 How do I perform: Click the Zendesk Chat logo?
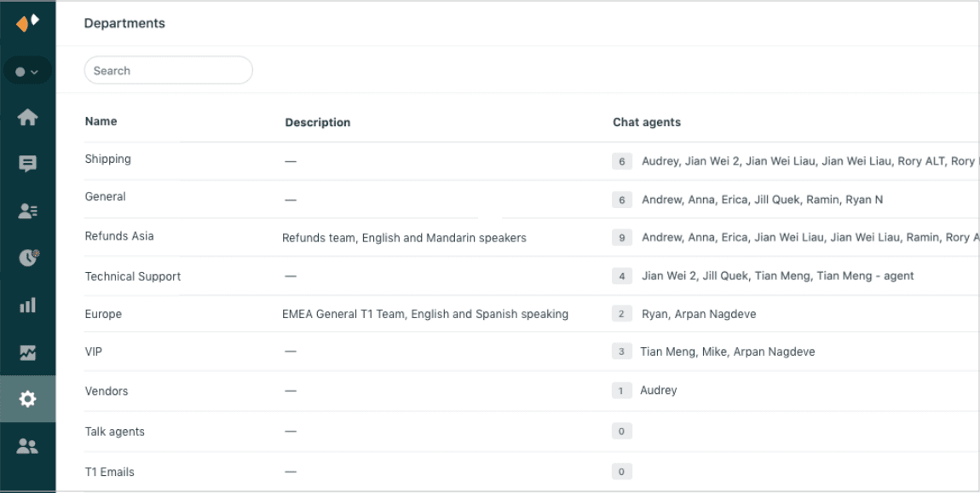(x=26, y=21)
